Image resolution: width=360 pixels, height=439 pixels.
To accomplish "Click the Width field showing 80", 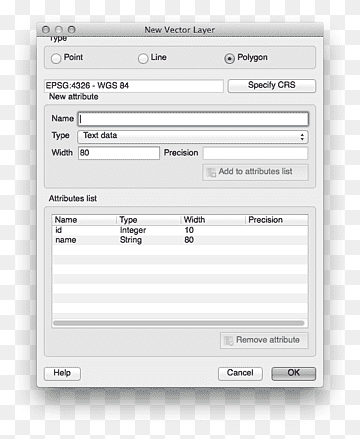I will [119, 153].
